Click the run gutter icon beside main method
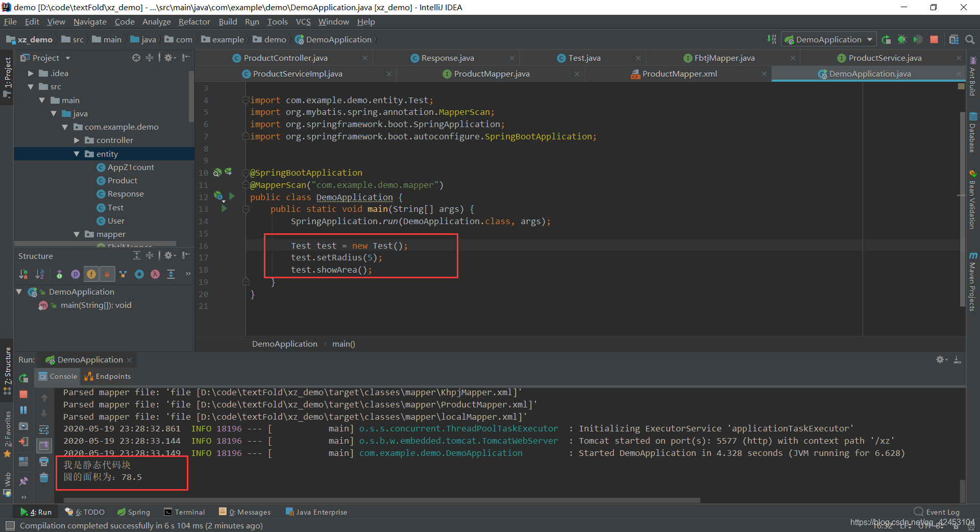Viewport: 980px width, 532px height. point(224,209)
